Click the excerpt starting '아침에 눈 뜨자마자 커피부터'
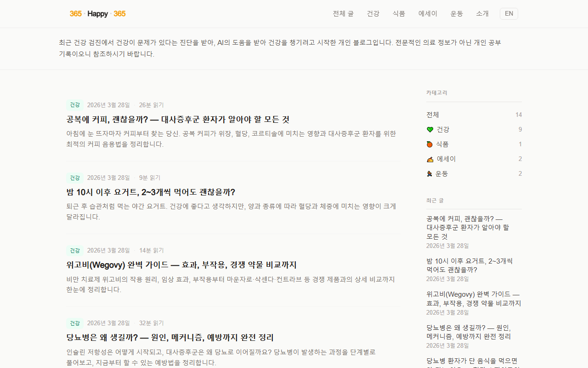Viewport: 588px width, 368px height. pos(231,139)
